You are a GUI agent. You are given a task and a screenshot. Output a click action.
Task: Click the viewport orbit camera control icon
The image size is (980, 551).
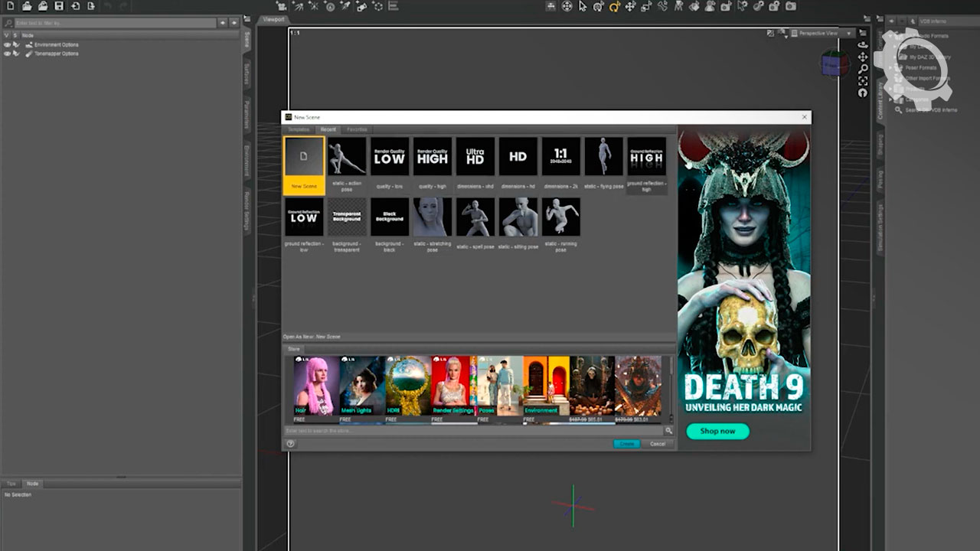click(x=863, y=44)
